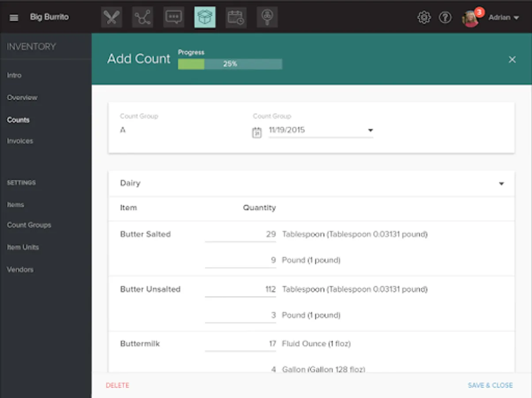532x398 pixels.
Task: Click the Buttermilk item name
Action: point(140,344)
